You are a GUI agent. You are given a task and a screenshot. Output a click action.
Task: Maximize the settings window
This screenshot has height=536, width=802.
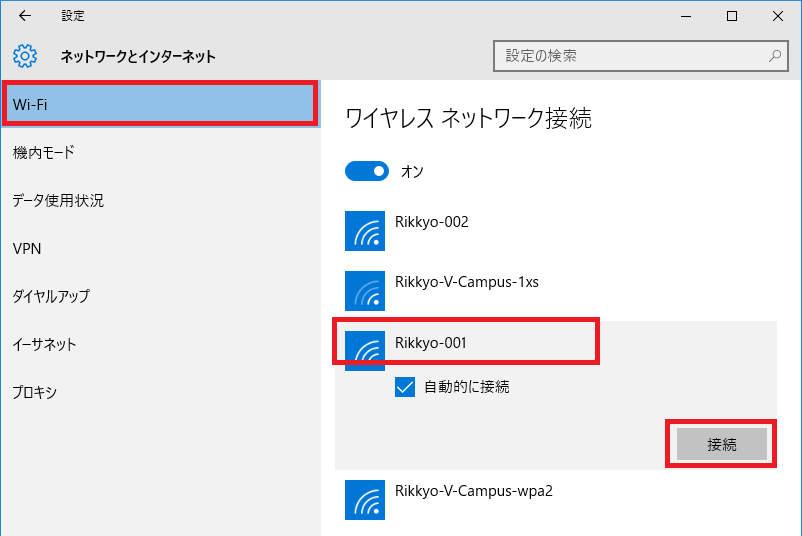pyautogui.click(x=732, y=16)
